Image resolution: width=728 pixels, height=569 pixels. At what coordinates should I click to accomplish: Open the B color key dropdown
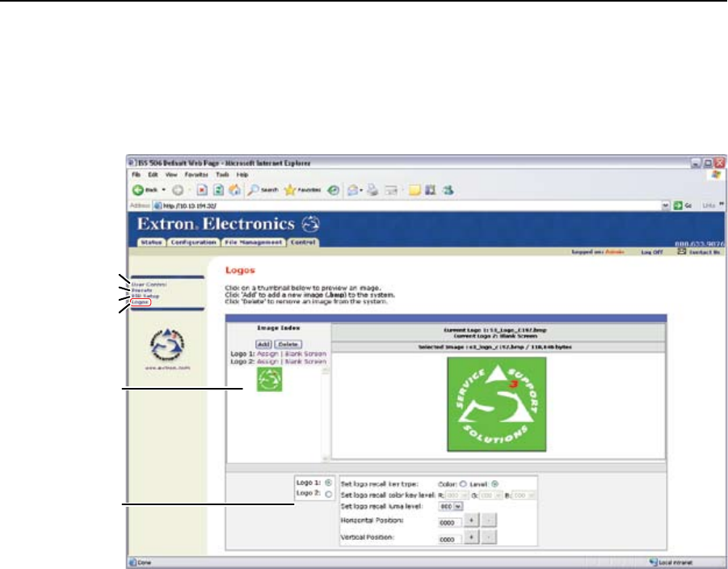click(531, 495)
